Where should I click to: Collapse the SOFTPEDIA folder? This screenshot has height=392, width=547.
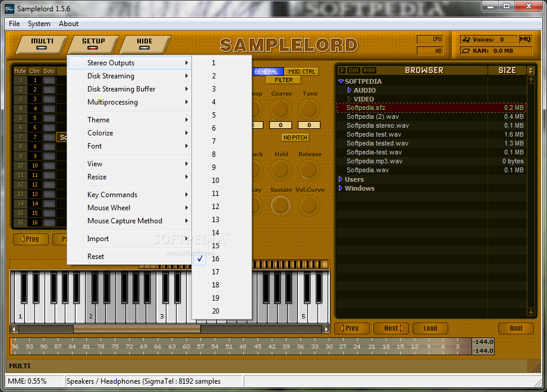click(341, 81)
